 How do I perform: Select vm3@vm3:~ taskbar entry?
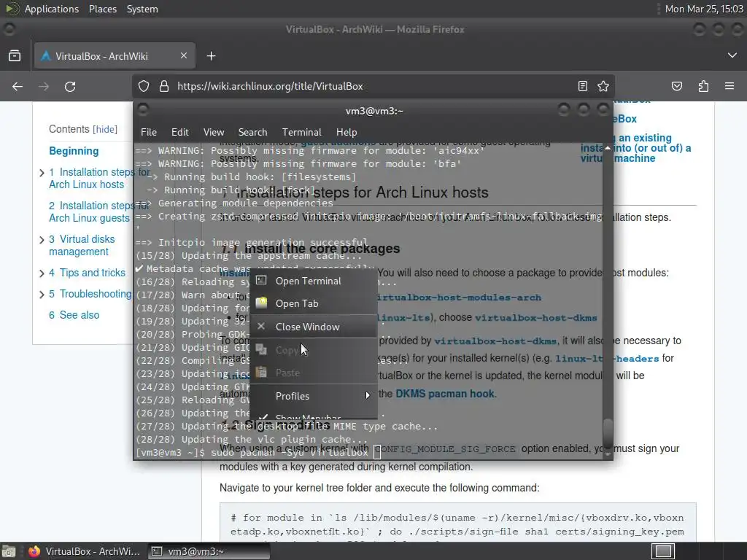point(208,551)
